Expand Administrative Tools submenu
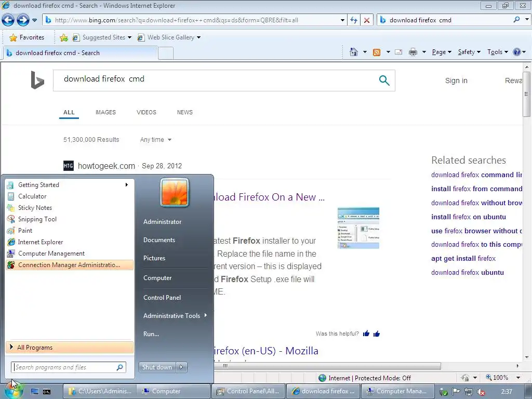532x399 pixels. coord(175,315)
